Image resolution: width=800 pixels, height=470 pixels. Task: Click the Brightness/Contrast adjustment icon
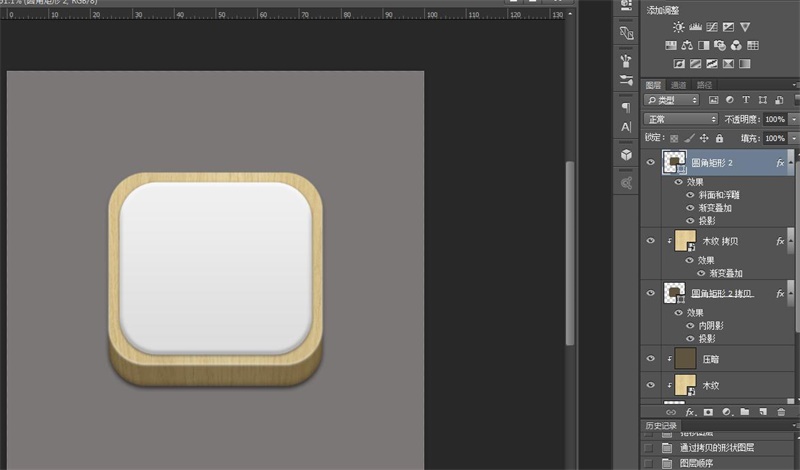680,27
